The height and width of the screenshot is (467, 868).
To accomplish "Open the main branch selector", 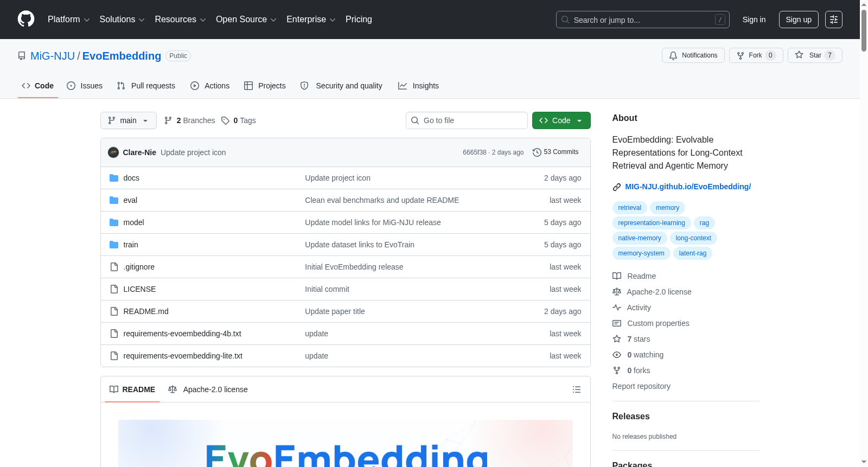I will [x=129, y=120].
